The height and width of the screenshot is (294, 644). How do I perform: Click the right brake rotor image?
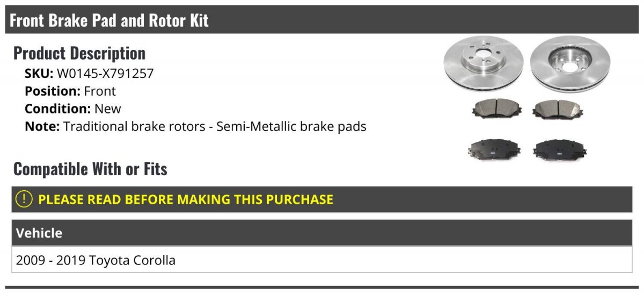coord(570,64)
